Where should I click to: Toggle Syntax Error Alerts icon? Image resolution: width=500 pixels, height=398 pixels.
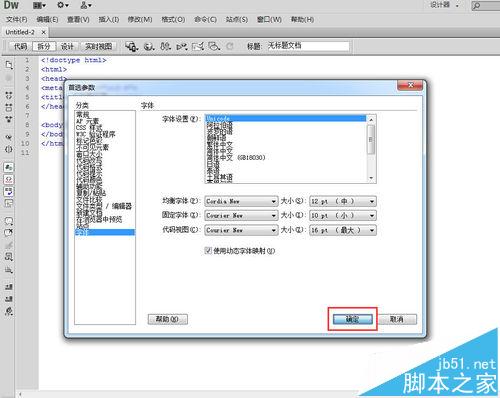point(9,203)
